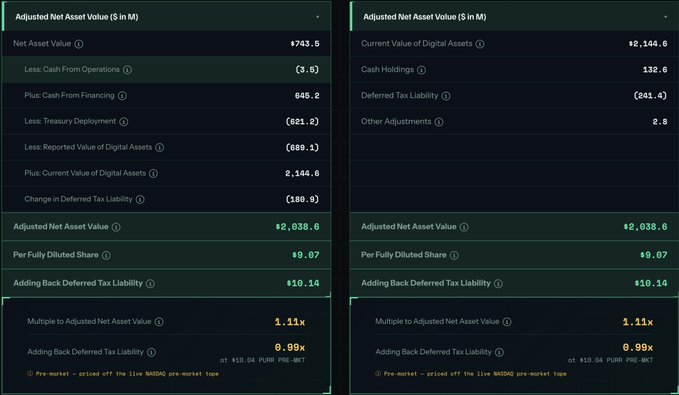Show info for Less: Treasury Deployment
Screen dimensions: 679x395
click(124, 122)
